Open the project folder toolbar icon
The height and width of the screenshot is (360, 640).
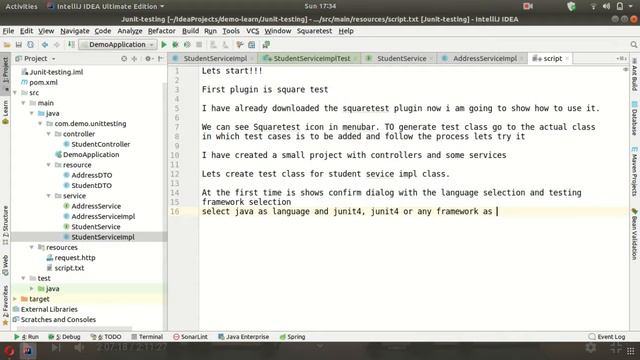click(x=7, y=44)
